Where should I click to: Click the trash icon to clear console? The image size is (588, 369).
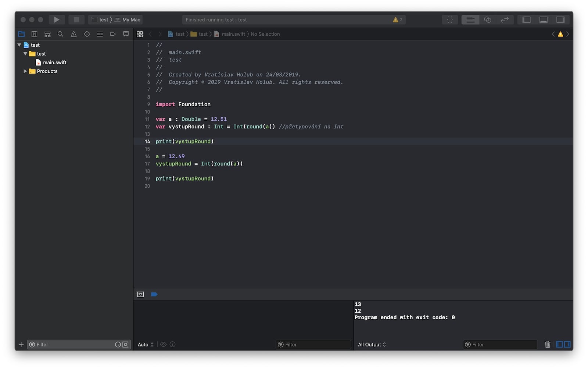547,344
